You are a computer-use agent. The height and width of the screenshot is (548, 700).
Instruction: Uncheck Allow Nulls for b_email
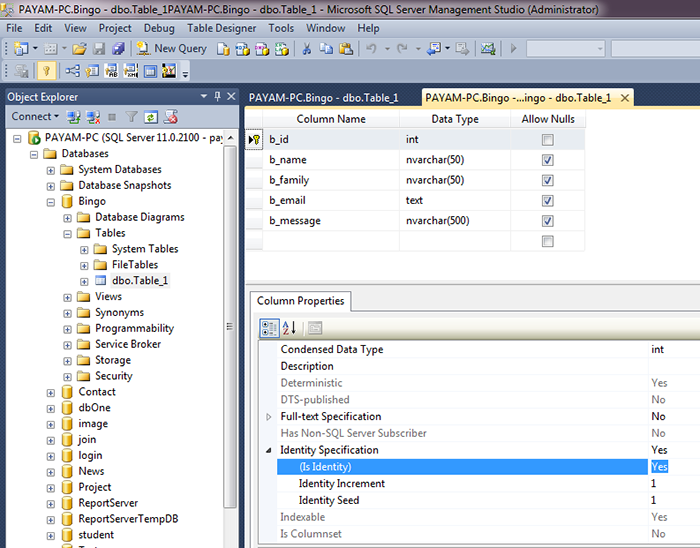[x=547, y=201]
